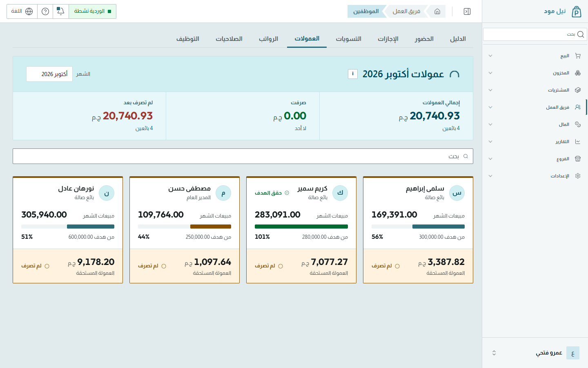Mark مصطفى حسن commission via لم تصرف circle
Viewport: 588px width, 368px height.
164,266
